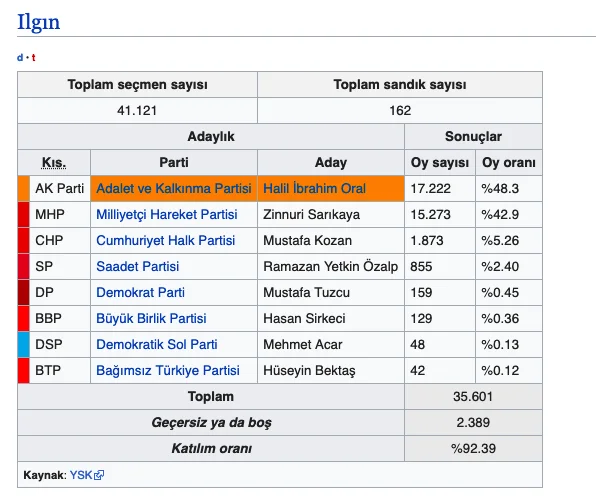Follow the Demokrat Parti link

(x=140, y=292)
